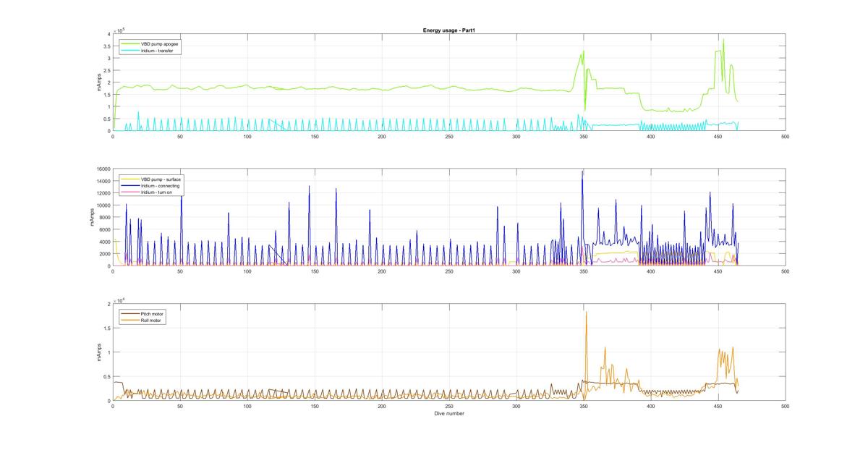Click the 500 tick just above 'Dive number'
This screenshot has width=868, height=450.
tap(785, 406)
